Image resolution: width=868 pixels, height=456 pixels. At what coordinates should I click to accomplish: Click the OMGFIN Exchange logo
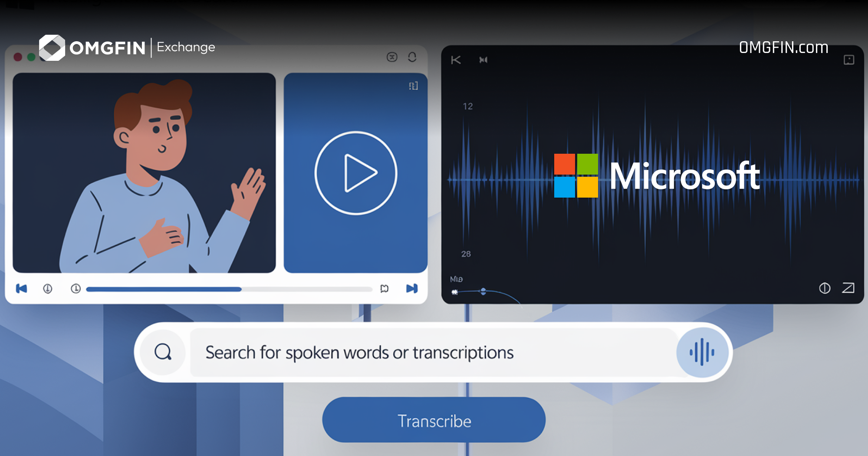(127, 47)
